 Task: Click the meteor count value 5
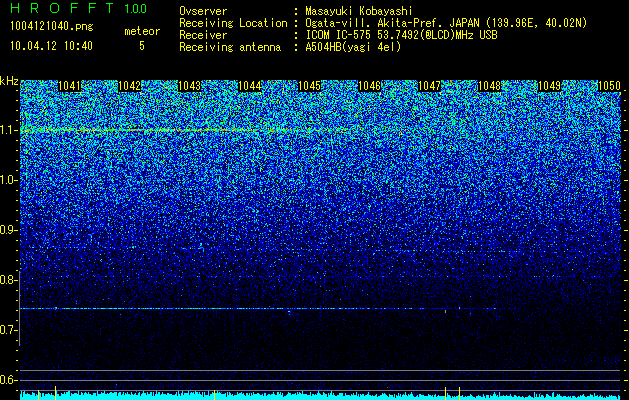click(x=142, y=46)
